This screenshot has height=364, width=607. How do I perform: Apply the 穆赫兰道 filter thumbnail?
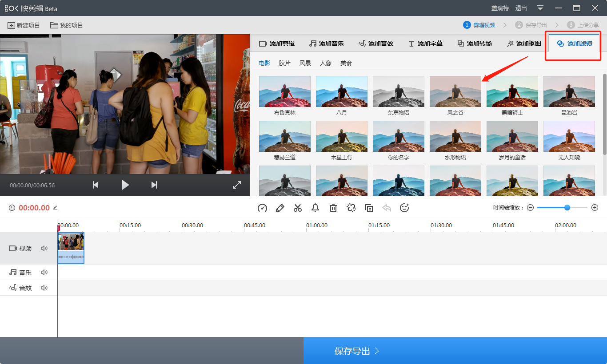285,136
